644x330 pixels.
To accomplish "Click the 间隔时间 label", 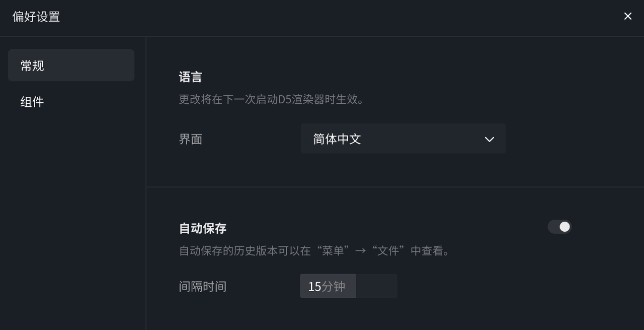I will pos(203,286).
